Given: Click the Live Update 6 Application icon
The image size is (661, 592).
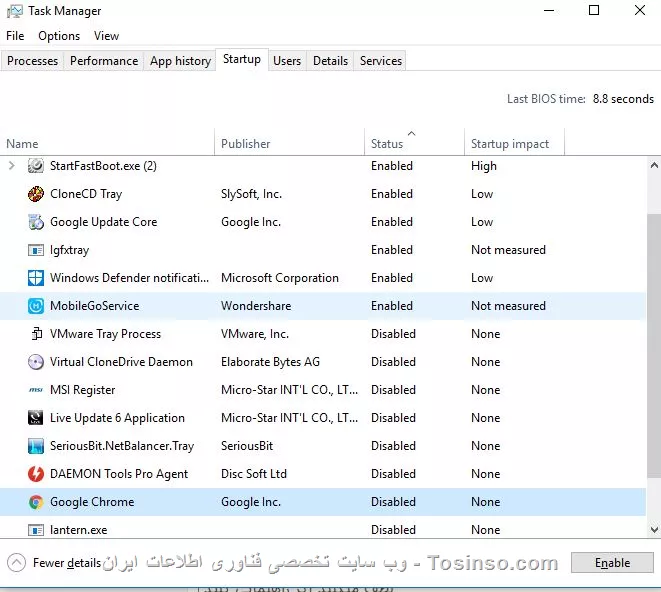Looking at the screenshot, I should tap(36, 418).
